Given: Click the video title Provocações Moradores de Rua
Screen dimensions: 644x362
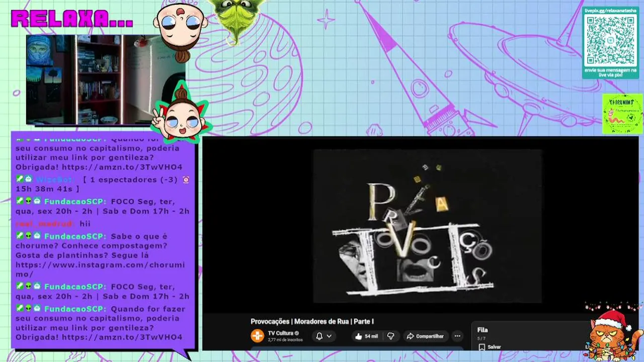Looking at the screenshot, I should coord(312,321).
